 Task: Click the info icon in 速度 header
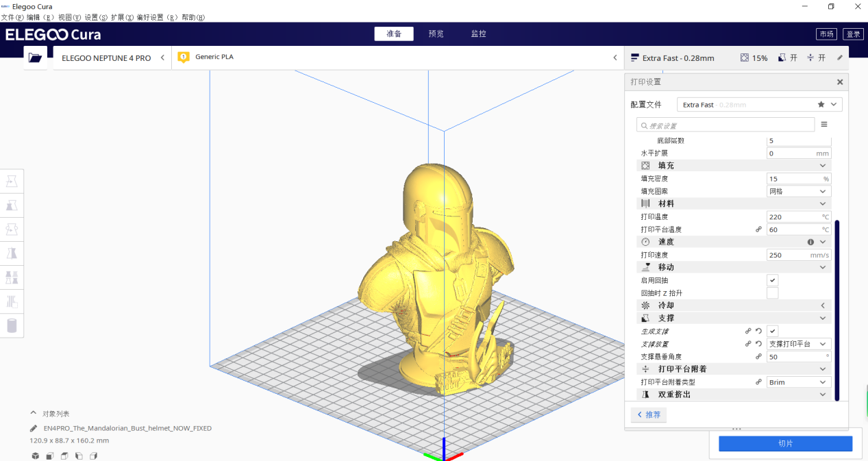[x=810, y=242]
